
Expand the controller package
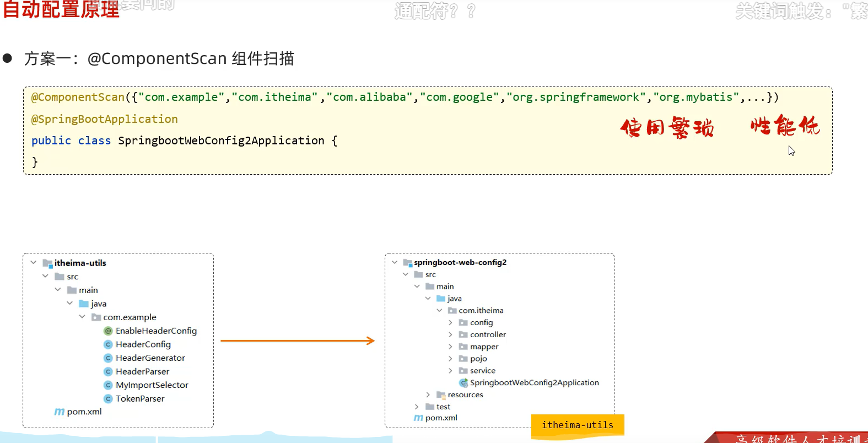click(450, 334)
